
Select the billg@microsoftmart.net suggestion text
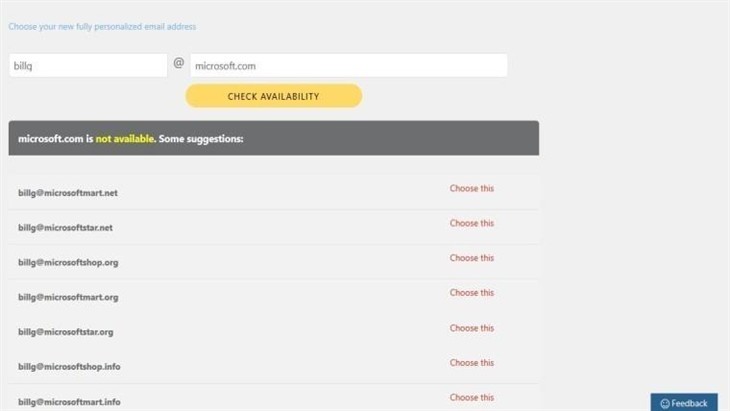click(x=68, y=193)
